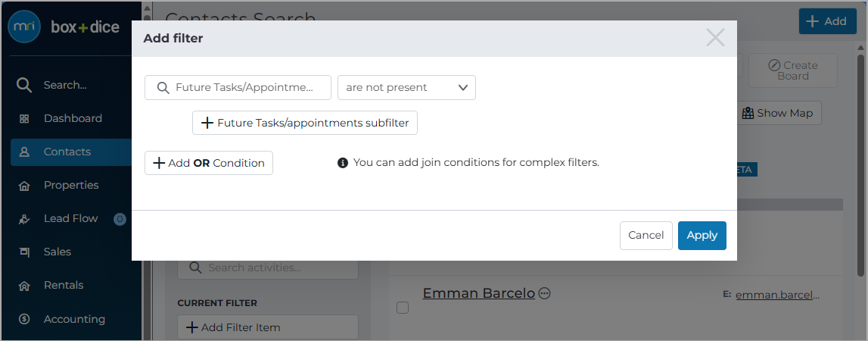The image size is (868, 341).
Task: Click the Lead Flow runner icon
Action: click(23, 219)
